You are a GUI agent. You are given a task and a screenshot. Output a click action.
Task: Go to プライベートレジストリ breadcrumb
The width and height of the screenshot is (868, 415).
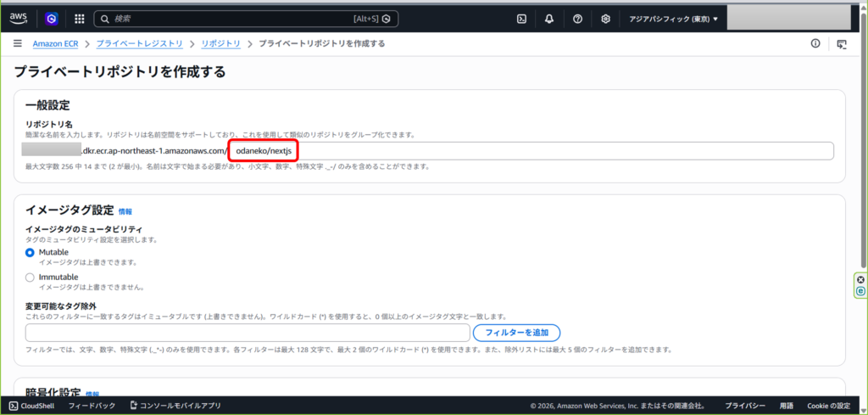pyautogui.click(x=141, y=43)
